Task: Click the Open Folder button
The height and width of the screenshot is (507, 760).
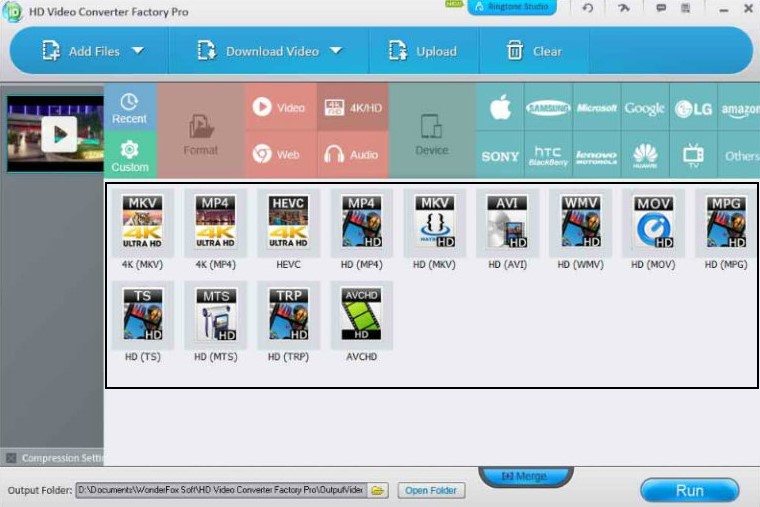Action: tap(431, 491)
